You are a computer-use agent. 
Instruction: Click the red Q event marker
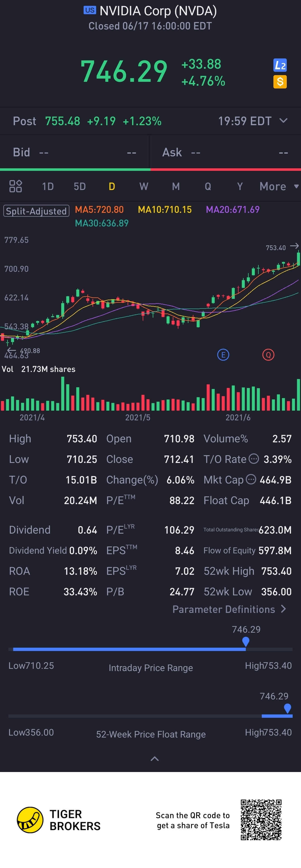[x=268, y=355]
